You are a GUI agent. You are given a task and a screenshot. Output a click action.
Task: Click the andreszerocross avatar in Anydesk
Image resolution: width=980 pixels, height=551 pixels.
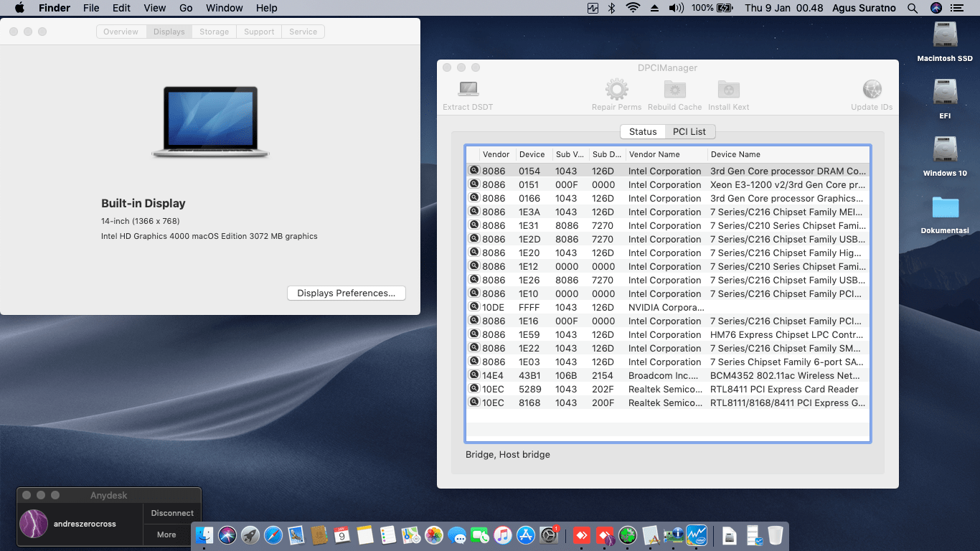coord(34,524)
